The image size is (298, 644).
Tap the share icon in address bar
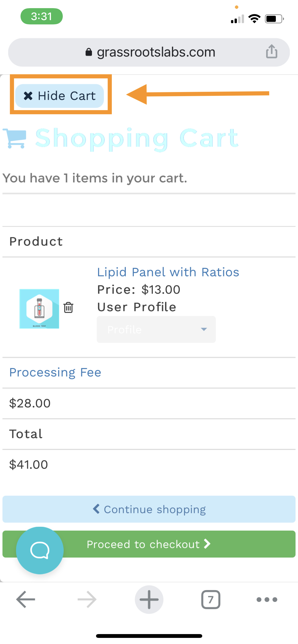coord(272,51)
